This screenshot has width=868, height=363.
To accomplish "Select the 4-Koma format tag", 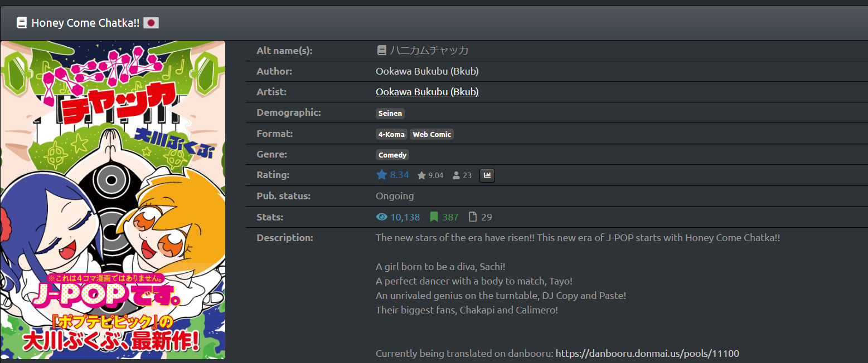I will pos(391,134).
